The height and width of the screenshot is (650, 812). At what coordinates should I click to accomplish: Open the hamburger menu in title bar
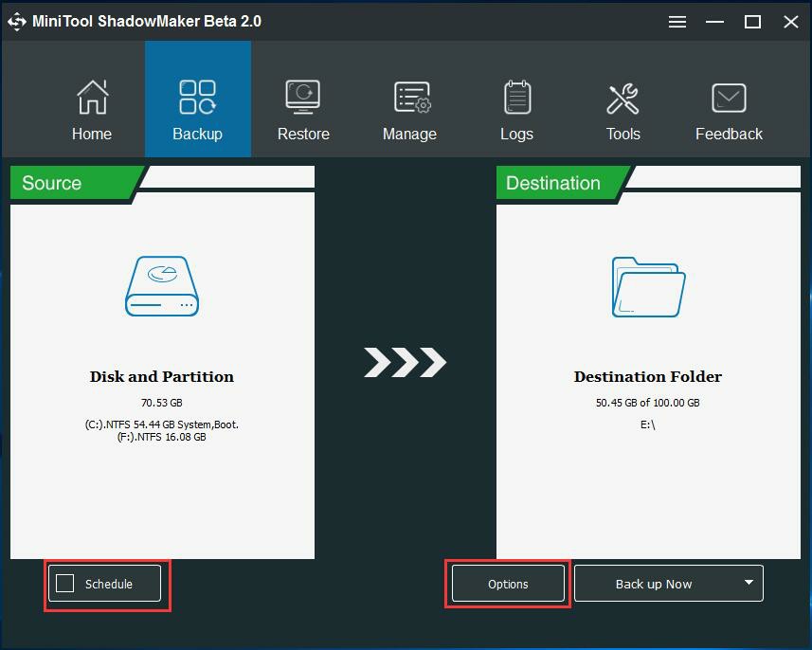point(677,22)
